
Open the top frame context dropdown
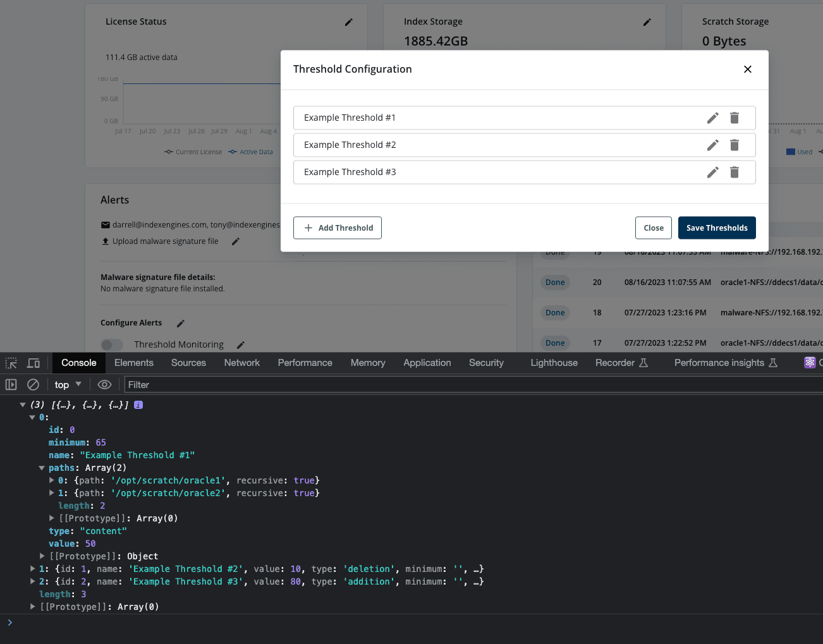pyautogui.click(x=66, y=384)
